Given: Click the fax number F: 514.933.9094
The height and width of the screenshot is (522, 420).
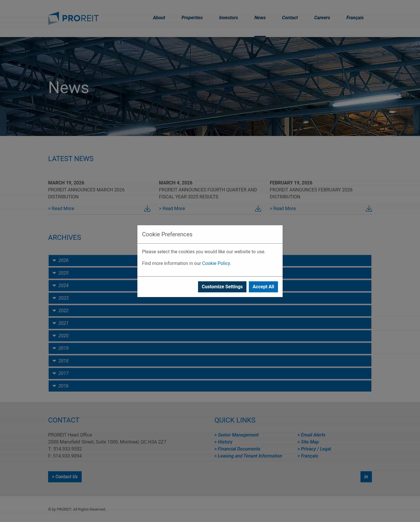Looking at the screenshot, I should [x=65, y=456].
